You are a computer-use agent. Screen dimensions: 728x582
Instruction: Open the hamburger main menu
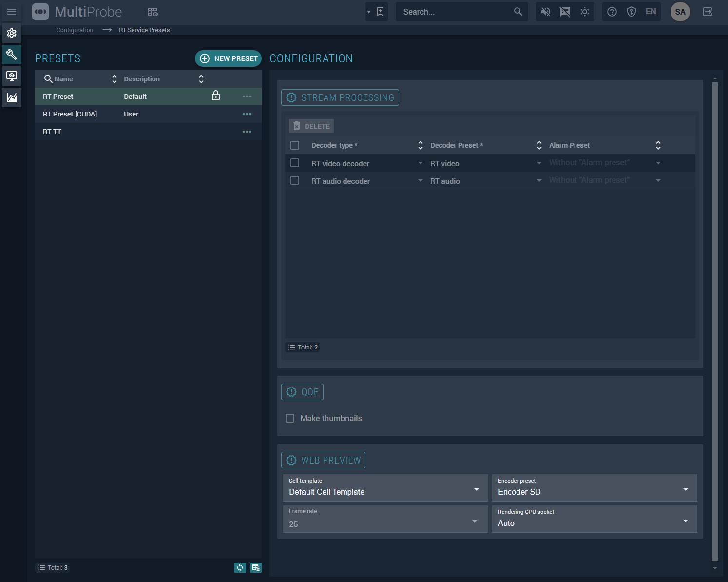[12, 12]
